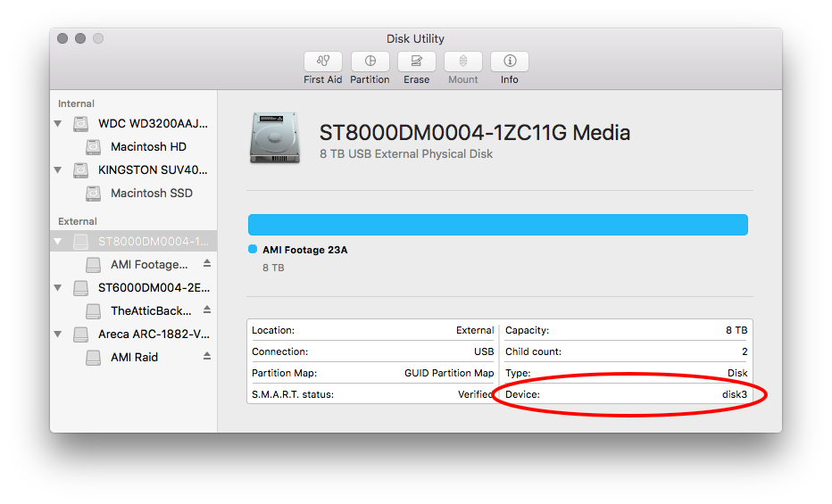Screen dimensions: 832x504
Task: Collapse the WDC WD3200AAJ disk tree
Action: pyautogui.click(x=59, y=124)
